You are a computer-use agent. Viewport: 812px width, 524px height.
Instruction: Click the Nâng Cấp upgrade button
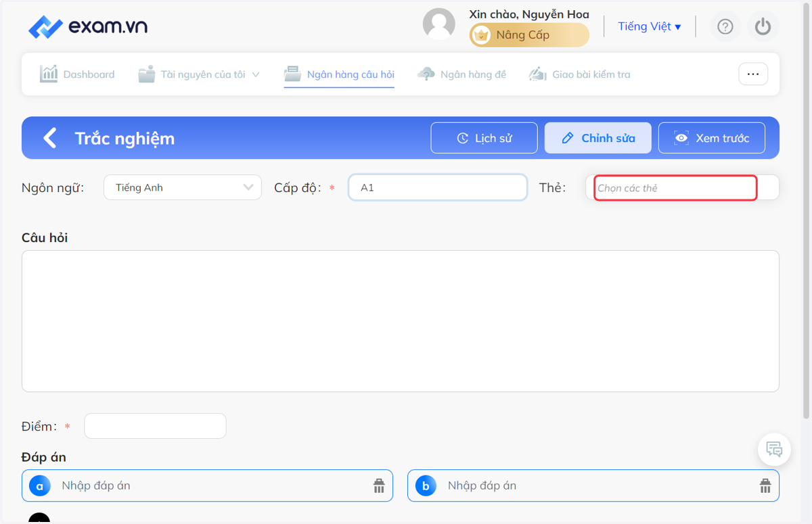click(529, 35)
